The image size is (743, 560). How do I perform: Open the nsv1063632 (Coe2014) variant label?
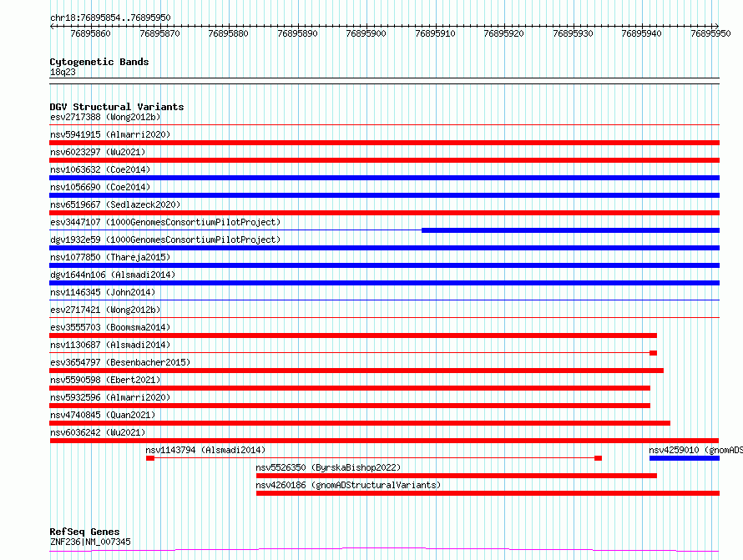tap(100, 169)
